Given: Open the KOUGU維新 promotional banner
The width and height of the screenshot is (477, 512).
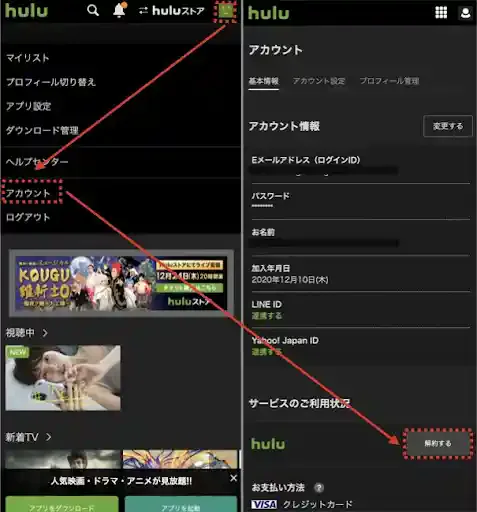Looking at the screenshot, I should pos(121,283).
